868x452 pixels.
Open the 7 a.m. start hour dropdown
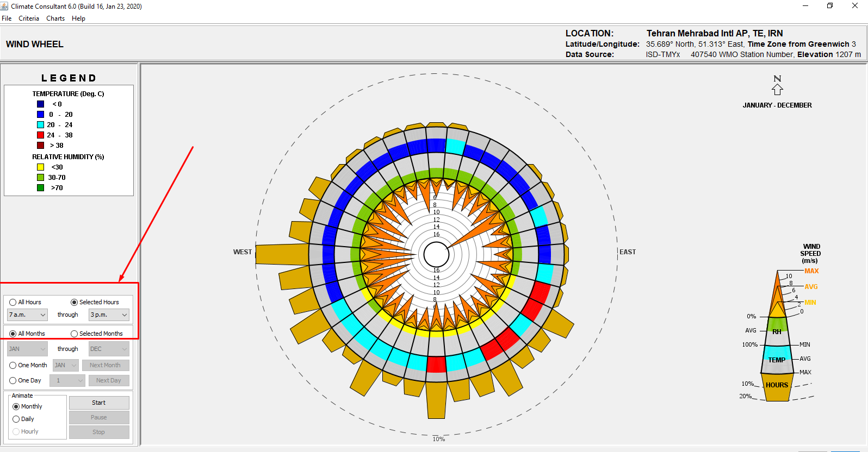point(27,315)
